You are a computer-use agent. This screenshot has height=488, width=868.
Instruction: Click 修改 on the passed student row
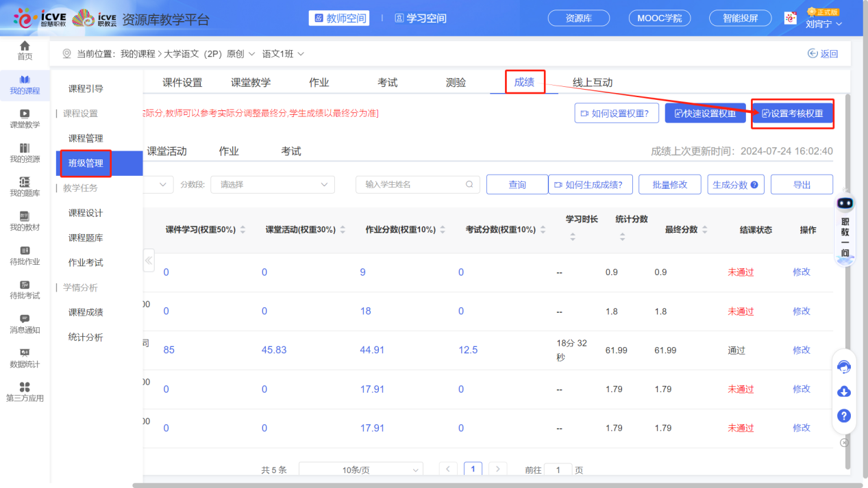pos(802,350)
